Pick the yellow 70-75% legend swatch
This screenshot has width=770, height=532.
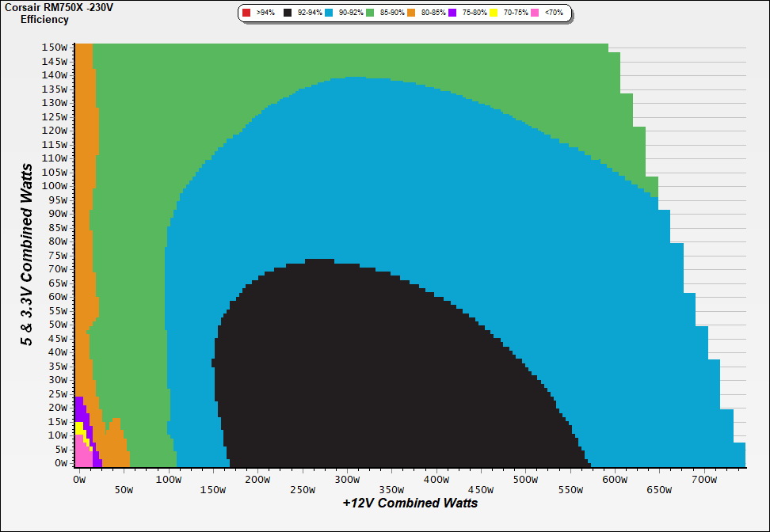click(x=494, y=13)
